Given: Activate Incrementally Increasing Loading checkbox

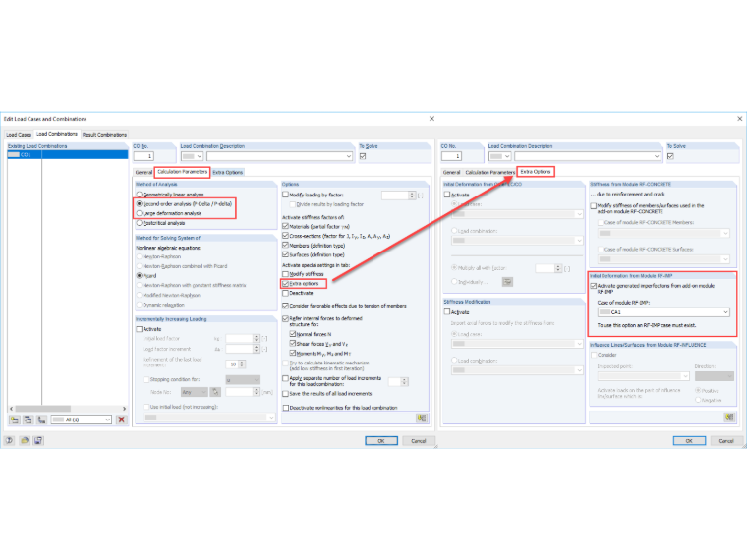Looking at the screenshot, I should 140,329.
